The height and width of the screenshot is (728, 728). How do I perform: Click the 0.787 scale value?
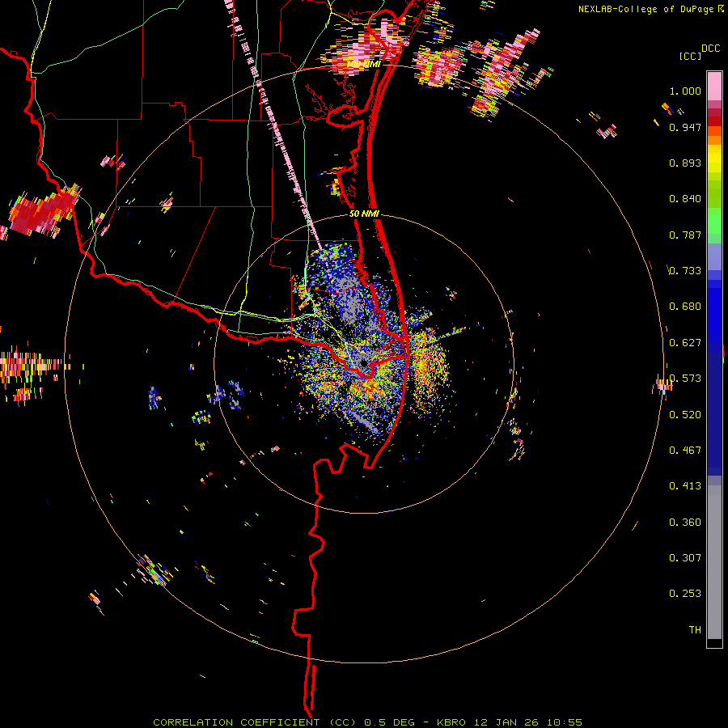point(685,235)
